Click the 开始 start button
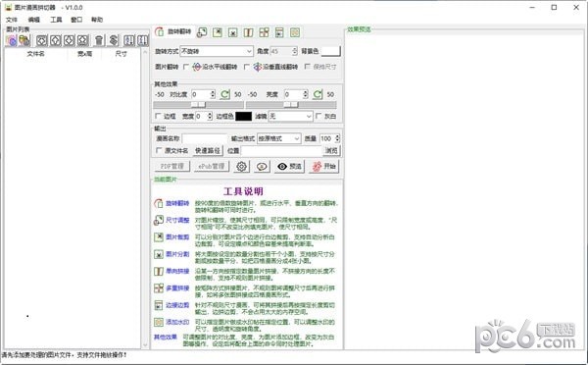 point(324,167)
